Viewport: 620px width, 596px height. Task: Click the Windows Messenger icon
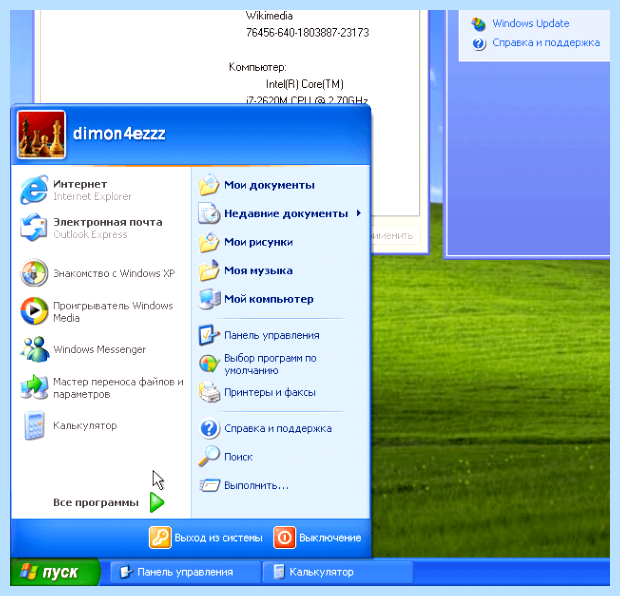tap(35, 349)
